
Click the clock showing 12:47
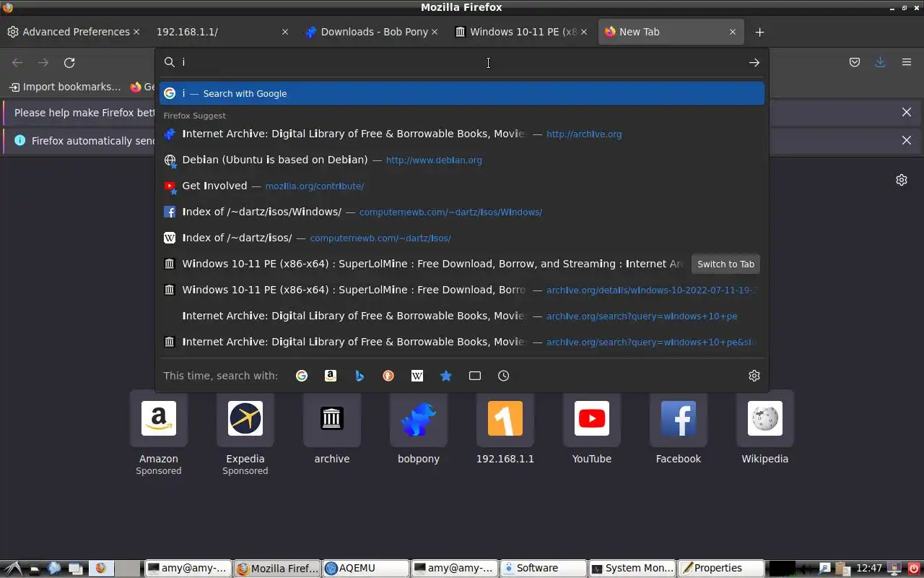click(x=869, y=569)
